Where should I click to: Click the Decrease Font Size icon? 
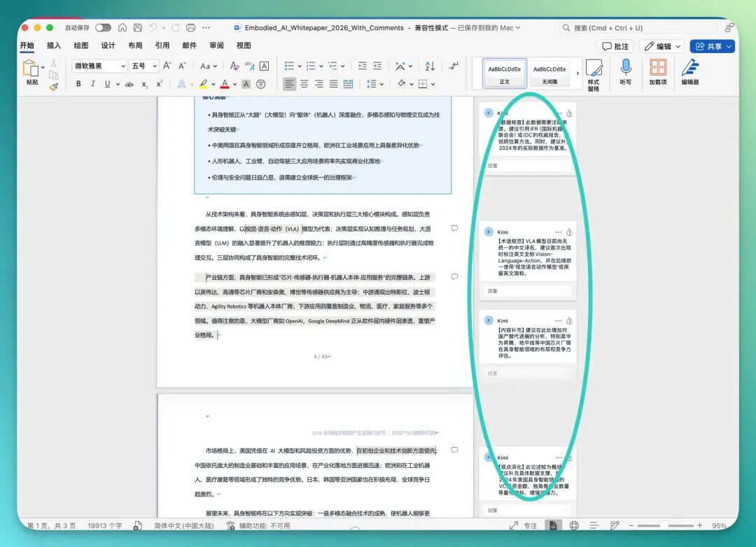[182, 66]
